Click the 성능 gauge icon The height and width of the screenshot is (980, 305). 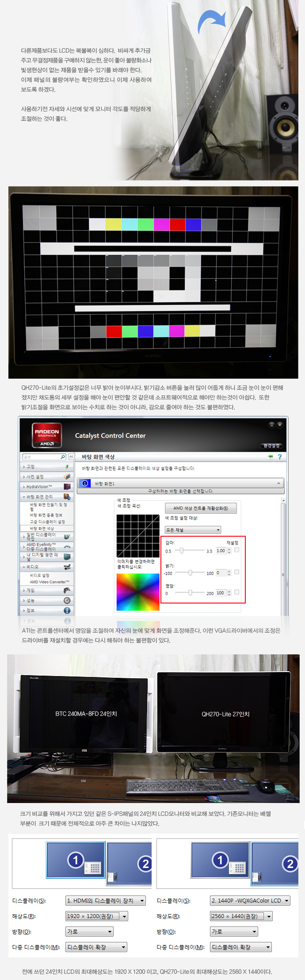67,600
